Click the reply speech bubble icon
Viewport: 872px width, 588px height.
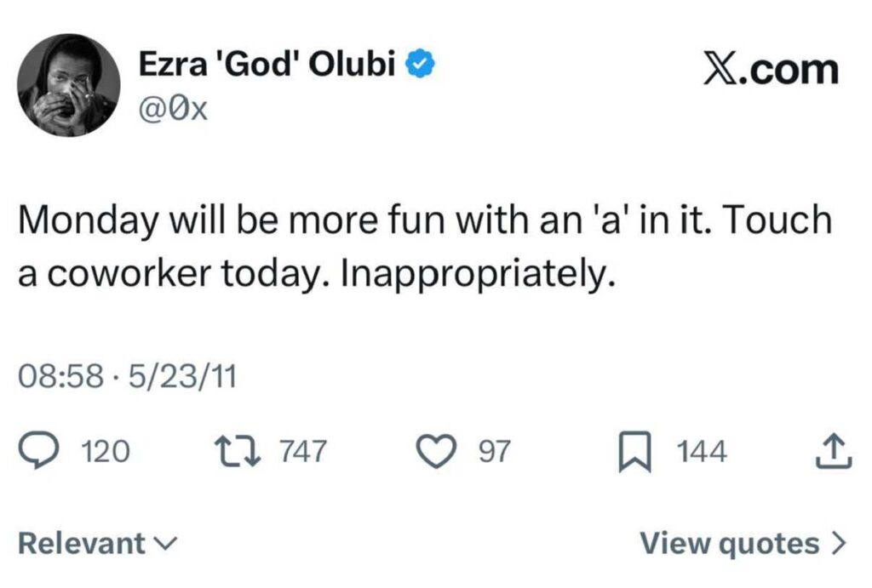[x=39, y=451]
